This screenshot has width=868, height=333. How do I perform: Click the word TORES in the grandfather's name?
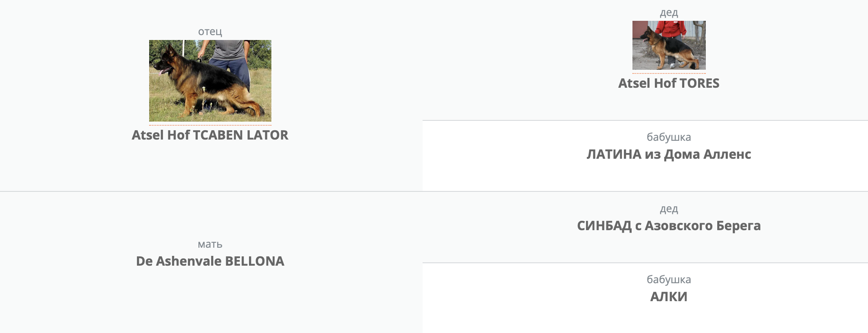[x=699, y=83]
